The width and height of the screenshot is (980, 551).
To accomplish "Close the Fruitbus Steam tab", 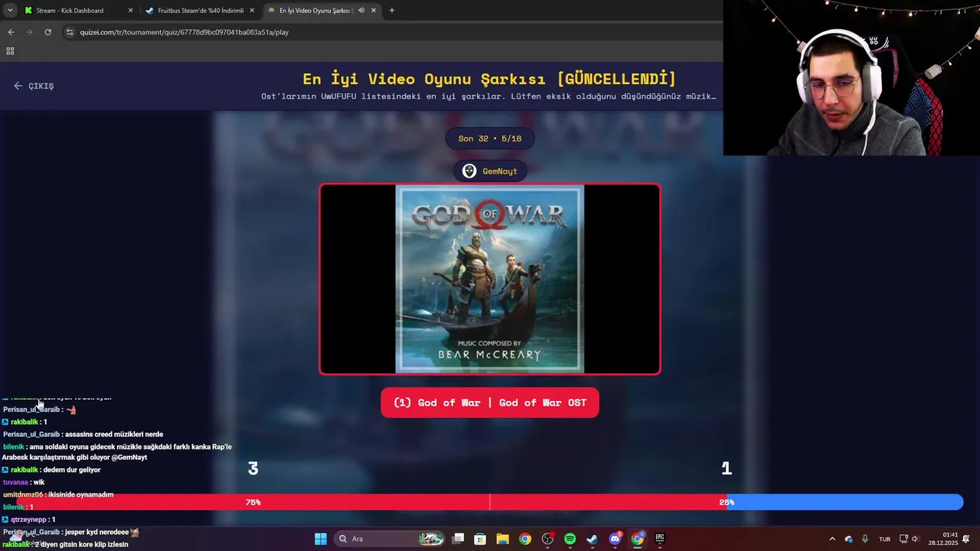I will [x=252, y=11].
